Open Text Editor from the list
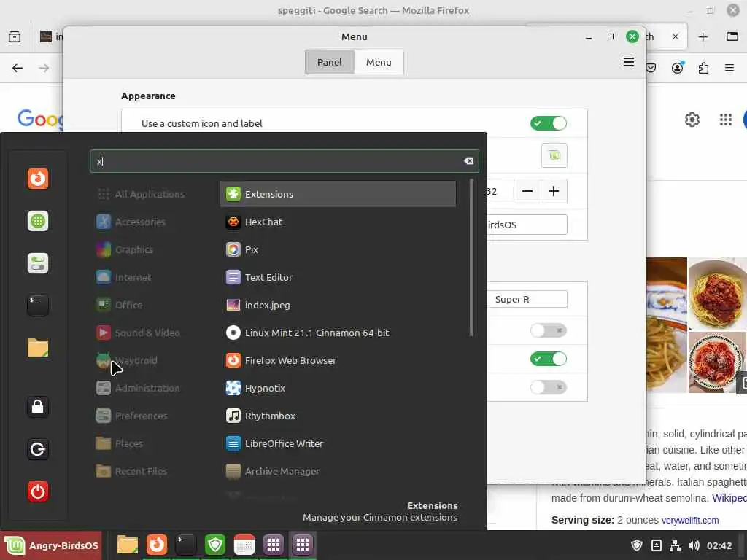 [338, 277]
